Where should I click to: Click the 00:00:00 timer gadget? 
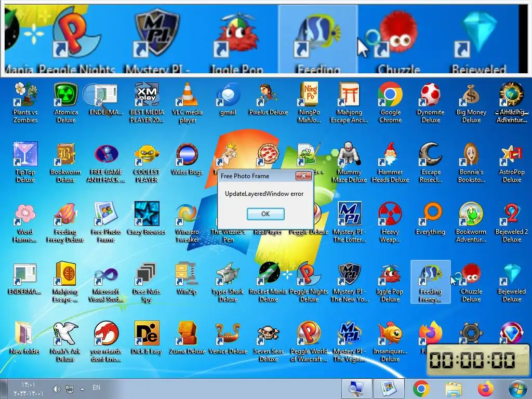coord(478,360)
